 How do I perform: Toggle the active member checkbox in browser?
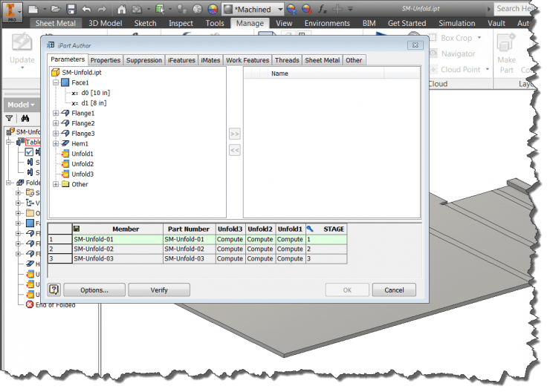tap(29, 152)
